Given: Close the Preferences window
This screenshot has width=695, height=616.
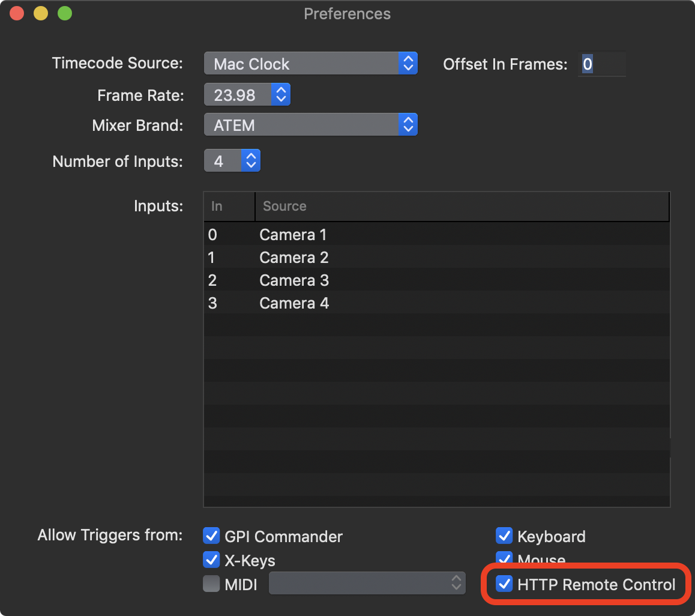Looking at the screenshot, I should coord(16,13).
